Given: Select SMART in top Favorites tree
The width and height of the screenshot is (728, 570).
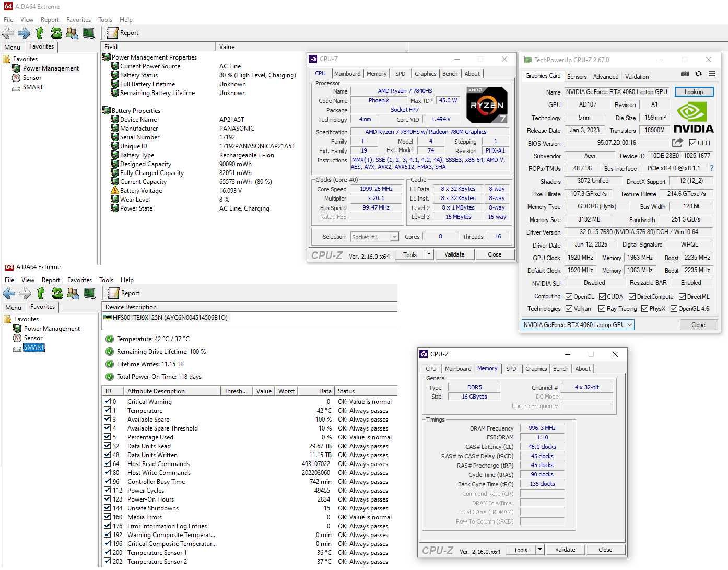Looking at the screenshot, I should [33, 87].
